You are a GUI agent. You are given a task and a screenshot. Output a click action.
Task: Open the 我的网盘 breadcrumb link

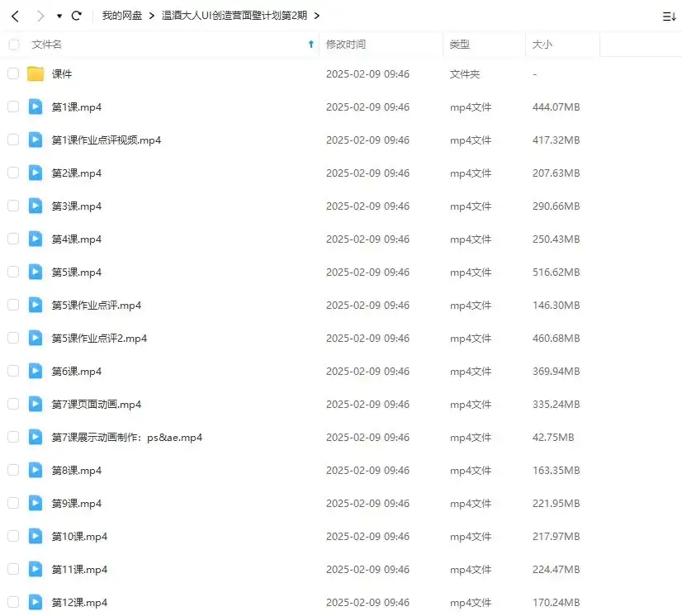[x=122, y=15]
